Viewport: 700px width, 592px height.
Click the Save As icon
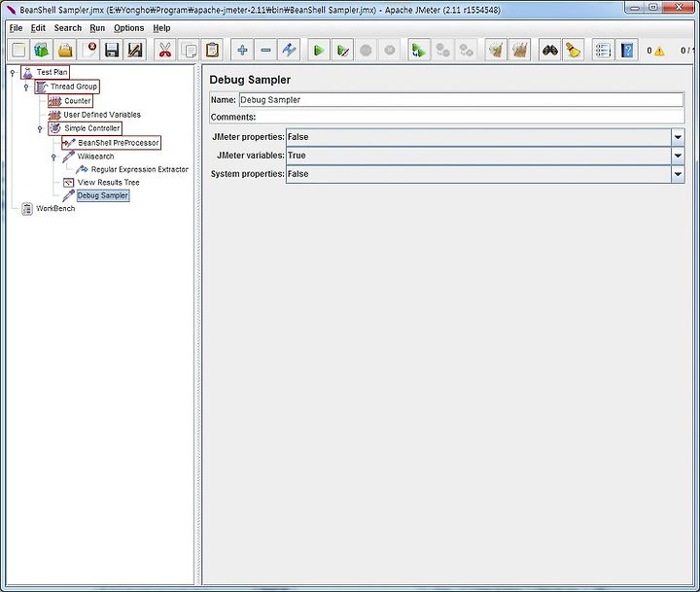pos(135,50)
